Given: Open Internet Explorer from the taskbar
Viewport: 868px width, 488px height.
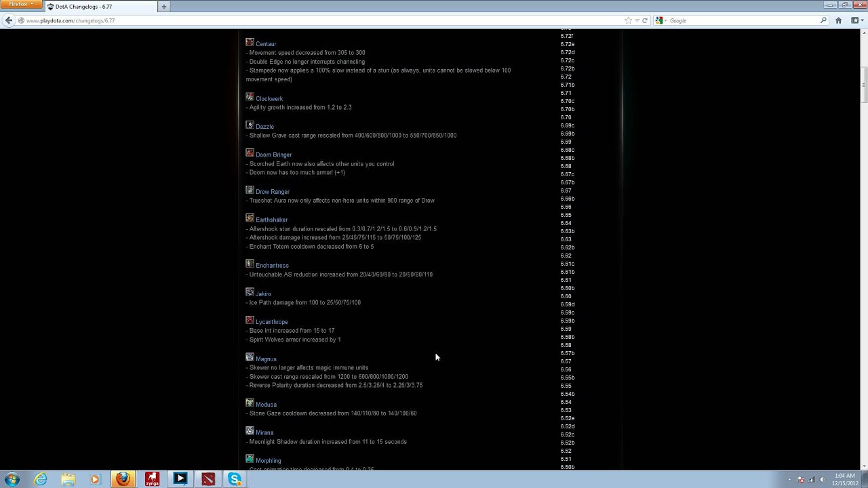Looking at the screenshot, I should tap(41, 479).
